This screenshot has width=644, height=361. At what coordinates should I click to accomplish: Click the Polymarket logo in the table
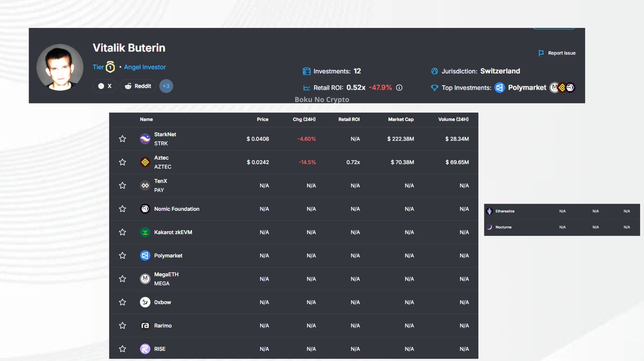pos(145,255)
